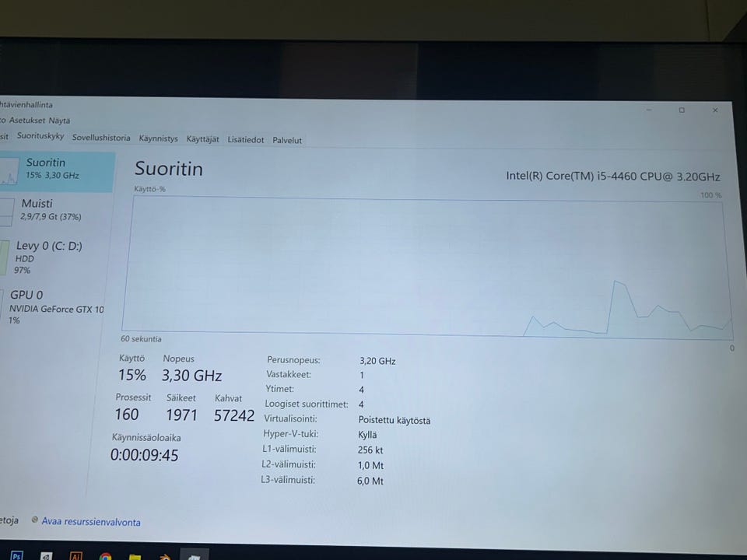
Task: Click the Perusnopeus 3,20 GHz value
Action: 377,361
